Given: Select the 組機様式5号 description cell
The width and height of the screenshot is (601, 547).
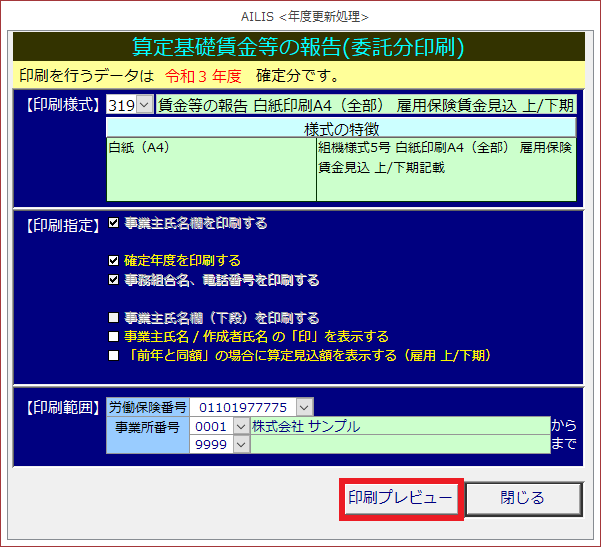Looking at the screenshot, I should (x=446, y=168).
